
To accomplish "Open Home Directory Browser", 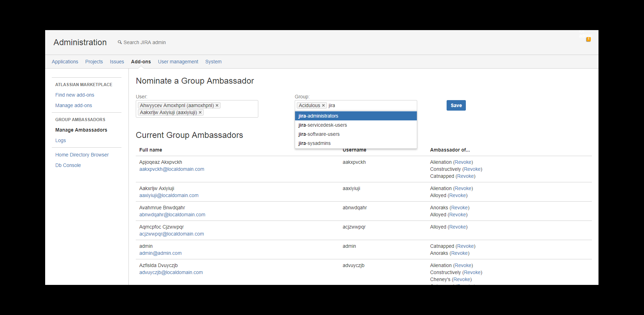I will (x=82, y=155).
